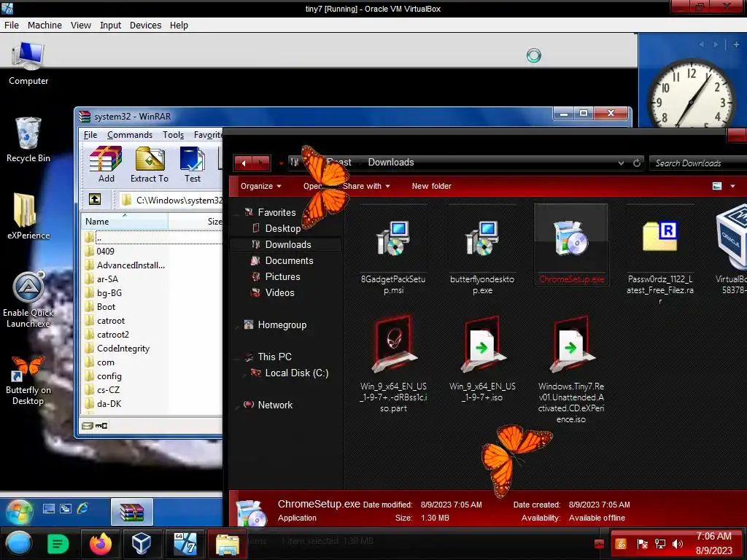This screenshot has height=560, width=747.
Task: Open the Share with dropdown
Action: coord(366,186)
